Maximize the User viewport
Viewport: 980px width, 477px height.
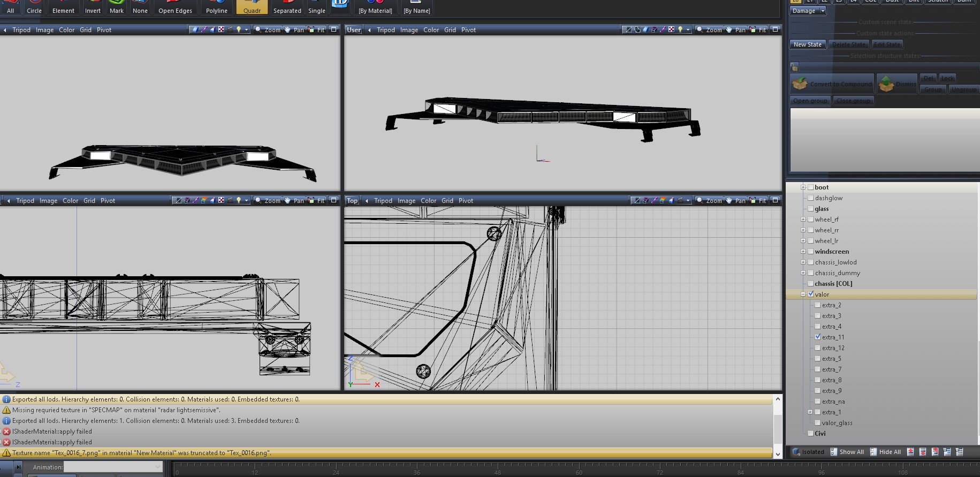point(774,30)
